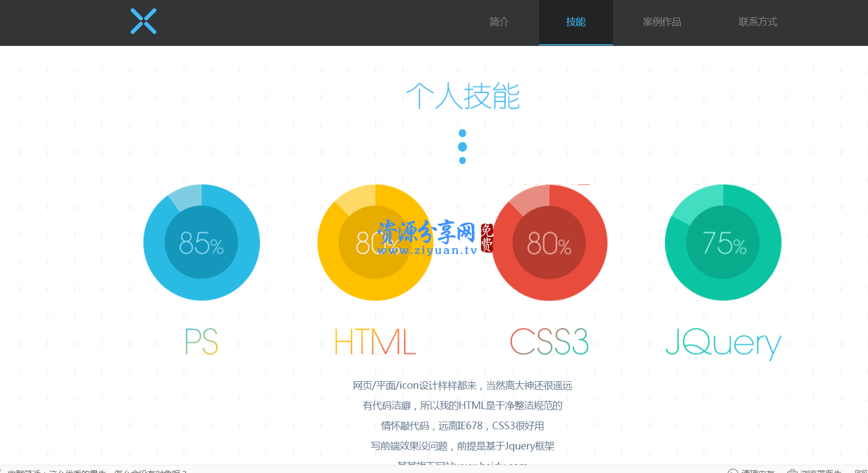Image resolution: width=868 pixels, height=473 pixels.
Task: Open the 联系方式 navigation tab
Action: coord(758,22)
